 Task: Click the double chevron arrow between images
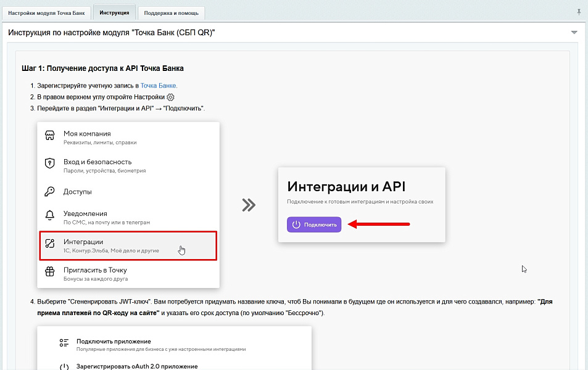click(249, 205)
